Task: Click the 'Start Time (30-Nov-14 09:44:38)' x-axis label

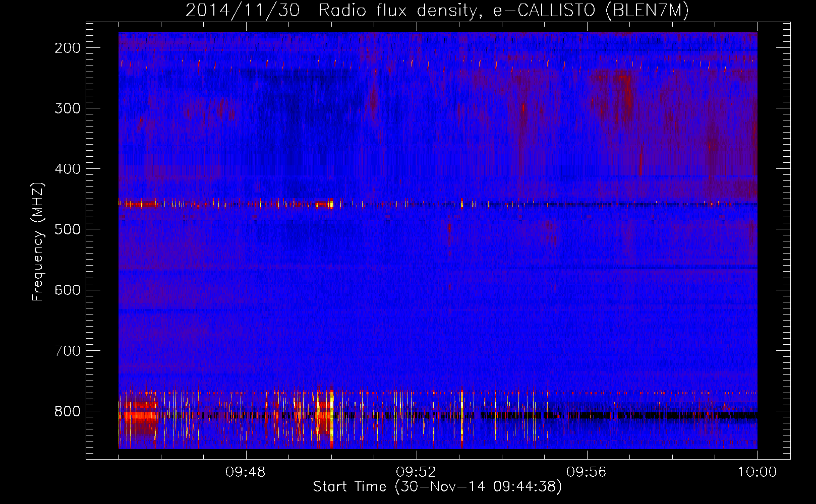Action: [x=437, y=487]
